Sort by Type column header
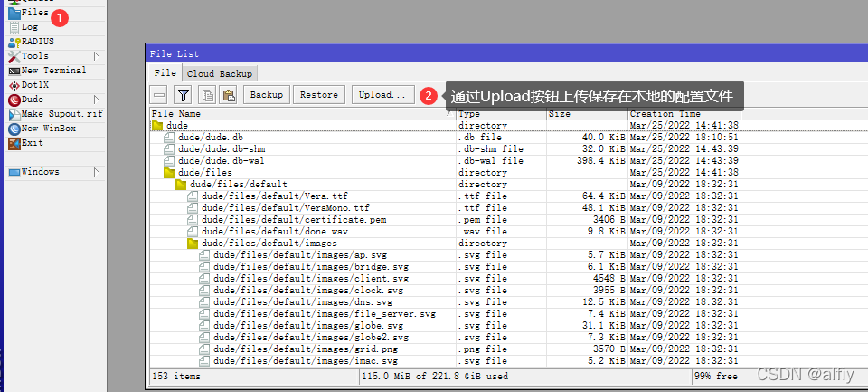This screenshot has width=868, height=392. pyautogui.click(x=501, y=114)
